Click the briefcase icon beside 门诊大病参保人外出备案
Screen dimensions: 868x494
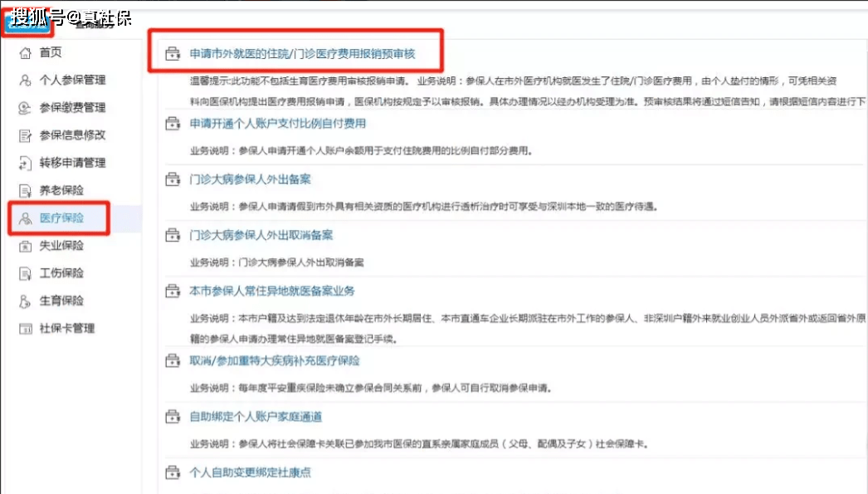pos(172,179)
